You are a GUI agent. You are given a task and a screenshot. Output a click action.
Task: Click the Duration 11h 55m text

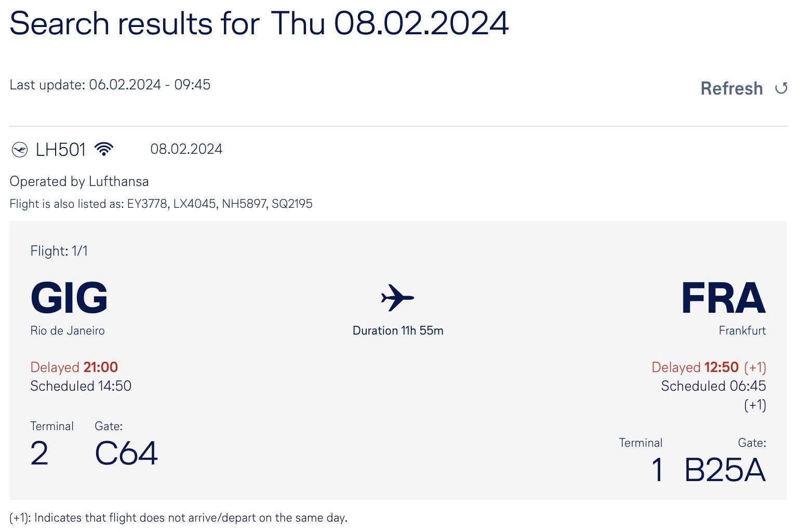click(x=398, y=330)
